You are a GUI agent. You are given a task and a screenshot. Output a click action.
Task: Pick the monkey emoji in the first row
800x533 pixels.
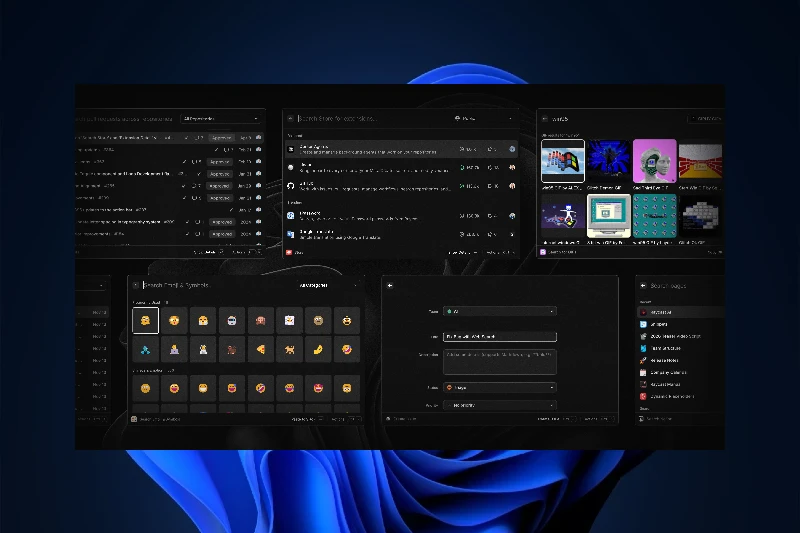pos(261,321)
